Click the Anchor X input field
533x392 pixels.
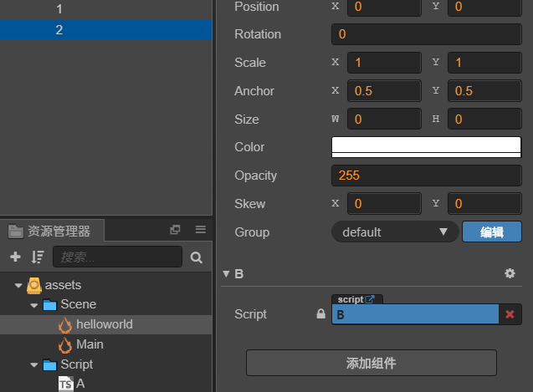tap(384, 91)
